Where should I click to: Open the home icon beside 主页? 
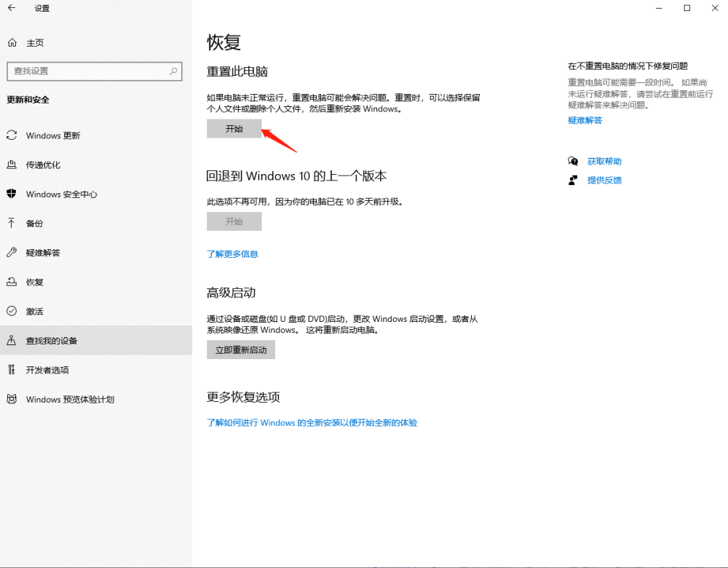click(12, 43)
